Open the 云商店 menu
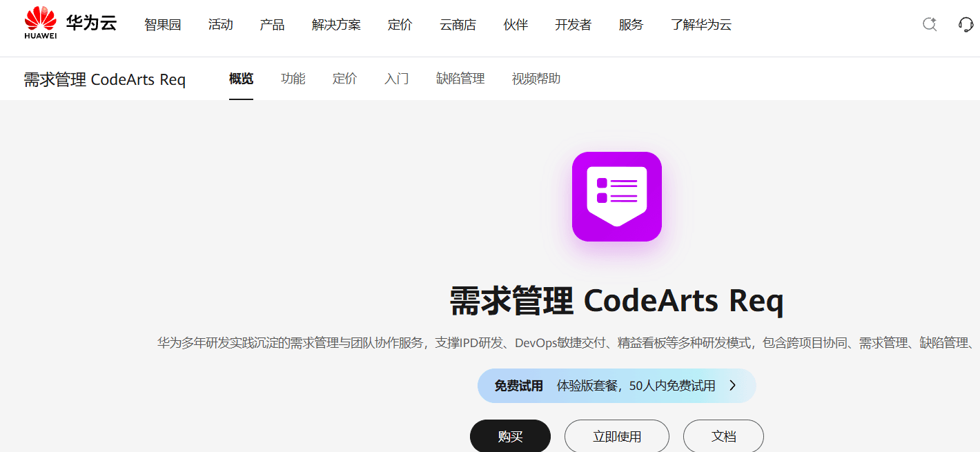980x452 pixels. (x=458, y=25)
